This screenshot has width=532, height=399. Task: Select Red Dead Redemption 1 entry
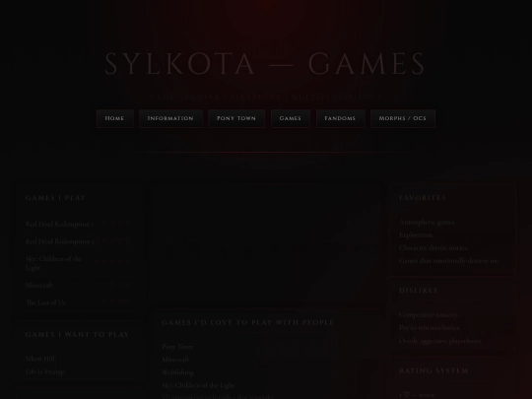[59, 224]
